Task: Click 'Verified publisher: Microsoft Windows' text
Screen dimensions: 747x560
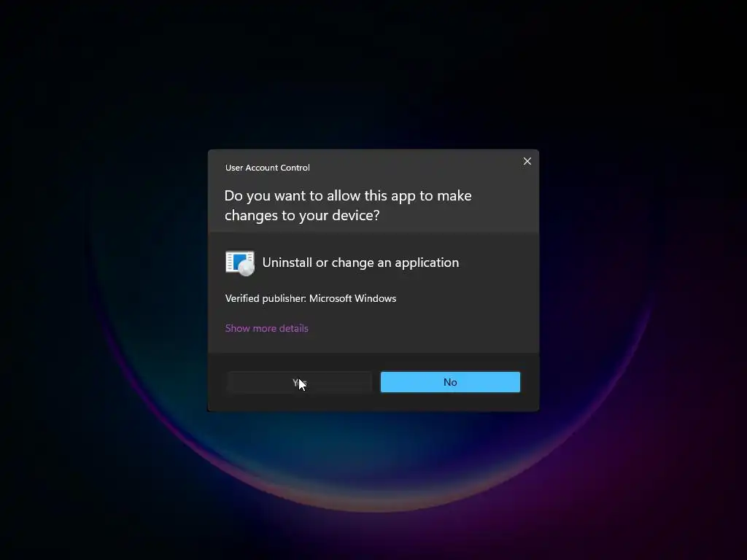Action: coord(311,298)
